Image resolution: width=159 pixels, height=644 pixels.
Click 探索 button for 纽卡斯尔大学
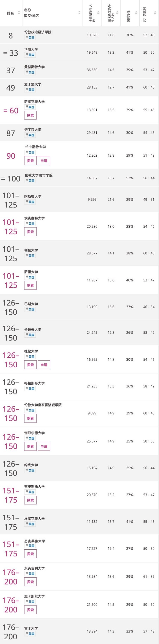[30, 610]
